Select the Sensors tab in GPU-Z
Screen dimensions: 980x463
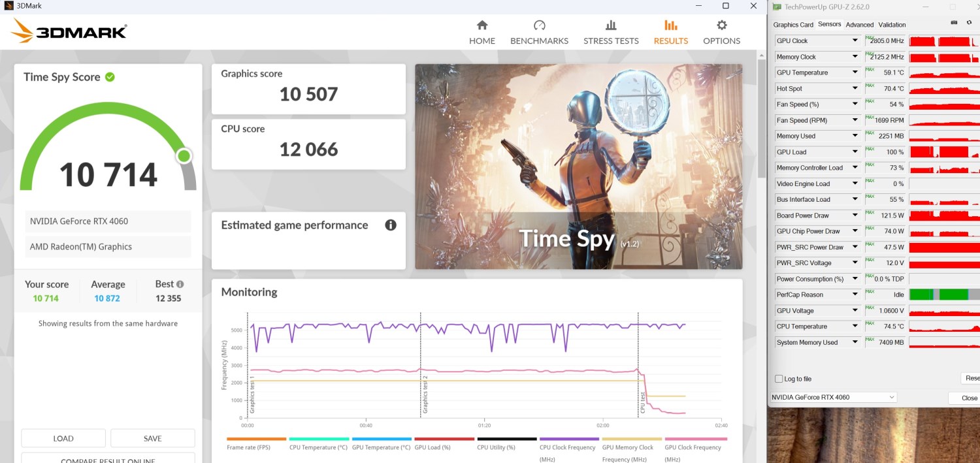830,24
